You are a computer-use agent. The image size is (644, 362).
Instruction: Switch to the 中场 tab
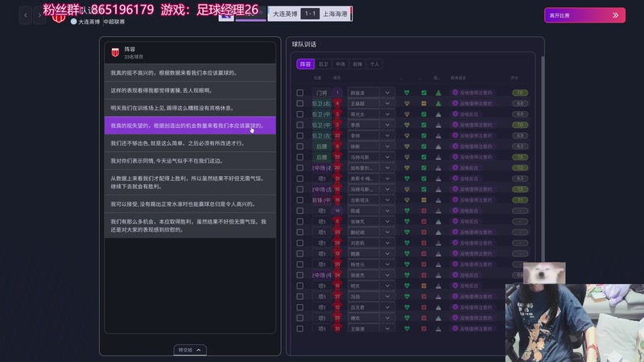(x=341, y=64)
